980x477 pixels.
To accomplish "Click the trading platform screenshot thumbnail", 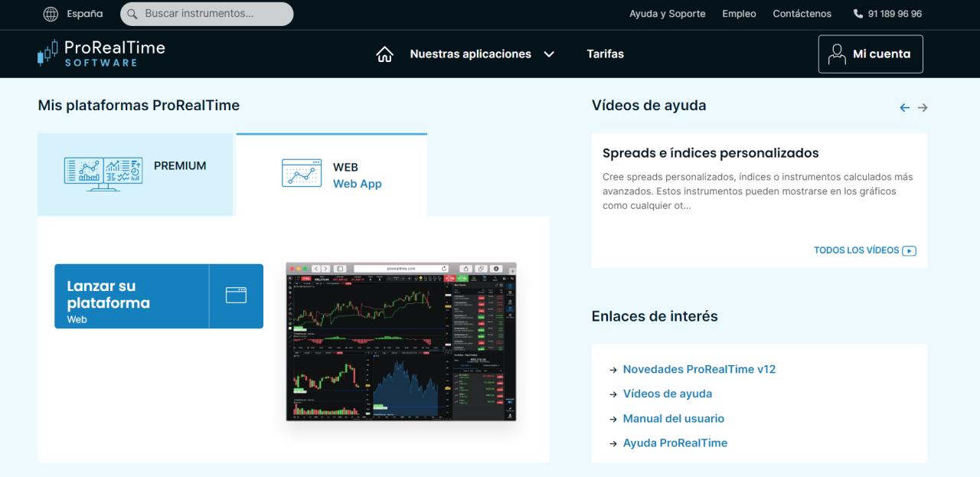I will coord(400,342).
